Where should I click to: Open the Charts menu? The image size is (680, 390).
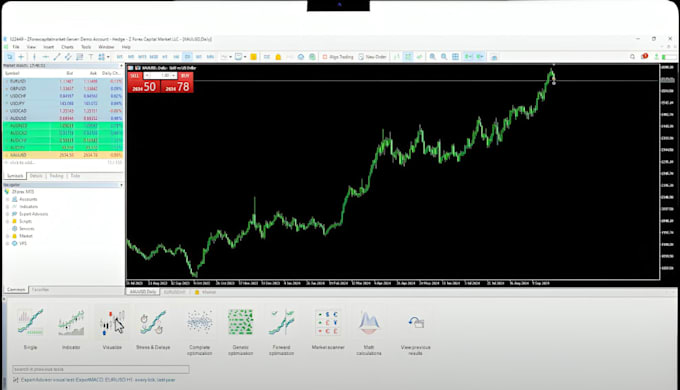[x=67, y=47]
